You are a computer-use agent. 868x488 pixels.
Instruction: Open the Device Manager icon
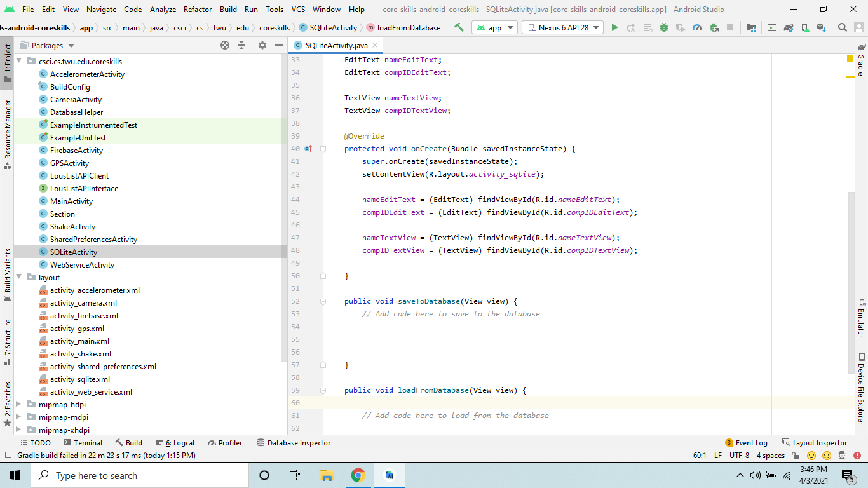tap(804, 27)
